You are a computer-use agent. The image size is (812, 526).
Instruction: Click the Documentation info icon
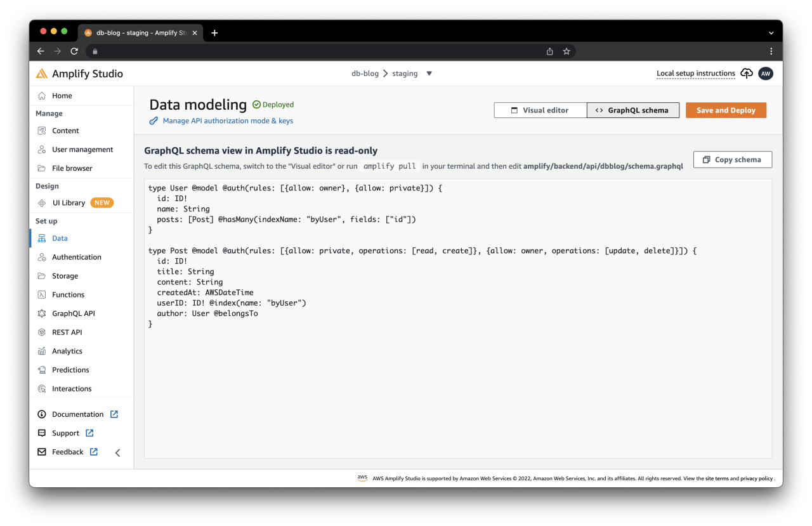[x=42, y=414]
